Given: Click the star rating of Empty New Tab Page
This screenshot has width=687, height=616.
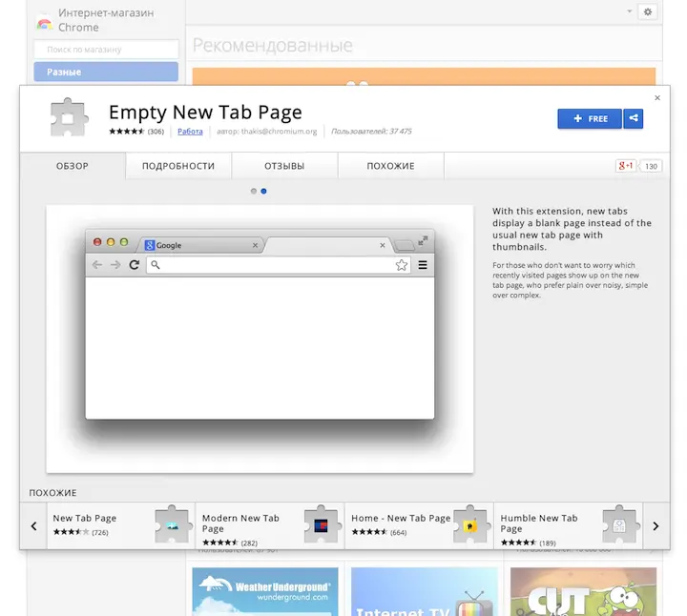Looking at the screenshot, I should coord(127,132).
